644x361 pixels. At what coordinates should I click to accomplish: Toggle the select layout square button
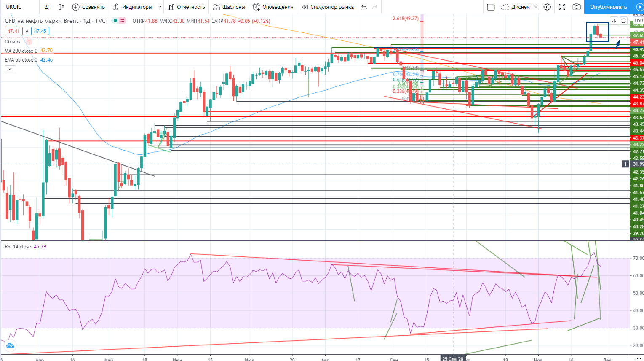point(491,7)
